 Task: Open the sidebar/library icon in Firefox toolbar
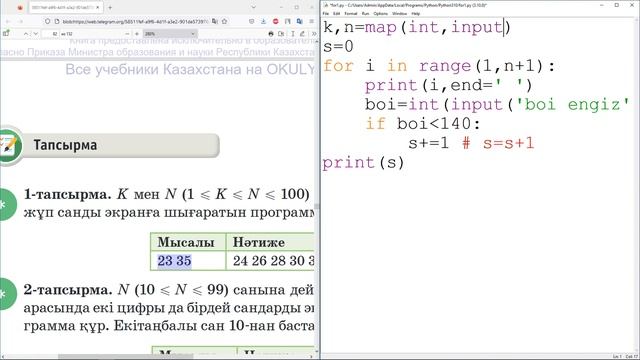click(288, 21)
